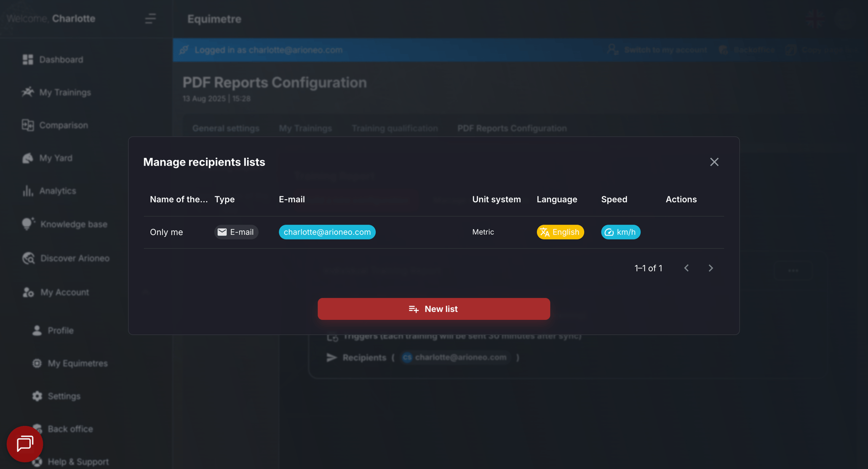Toggle the km/h speed unit badge
The image size is (868, 469).
coord(620,232)
